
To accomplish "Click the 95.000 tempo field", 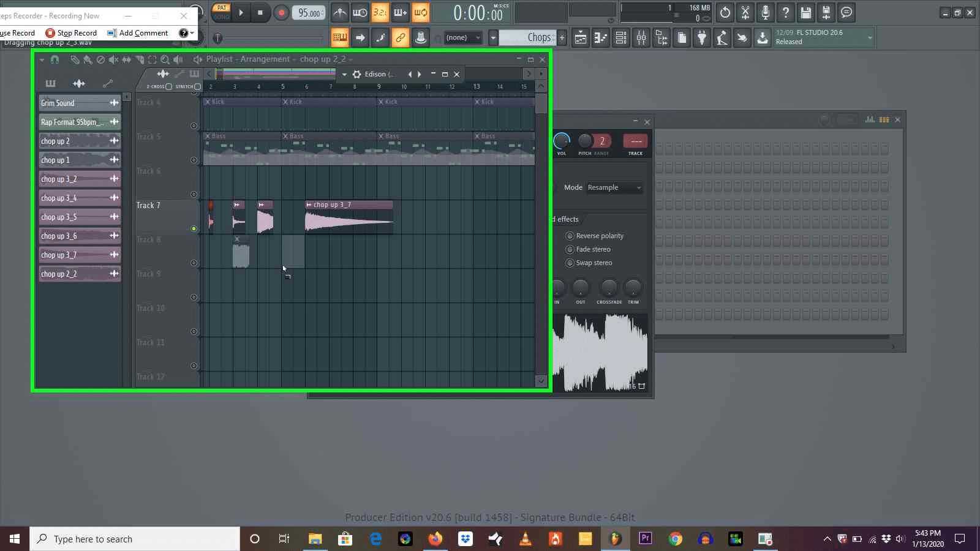I will (x=309, y=13).
